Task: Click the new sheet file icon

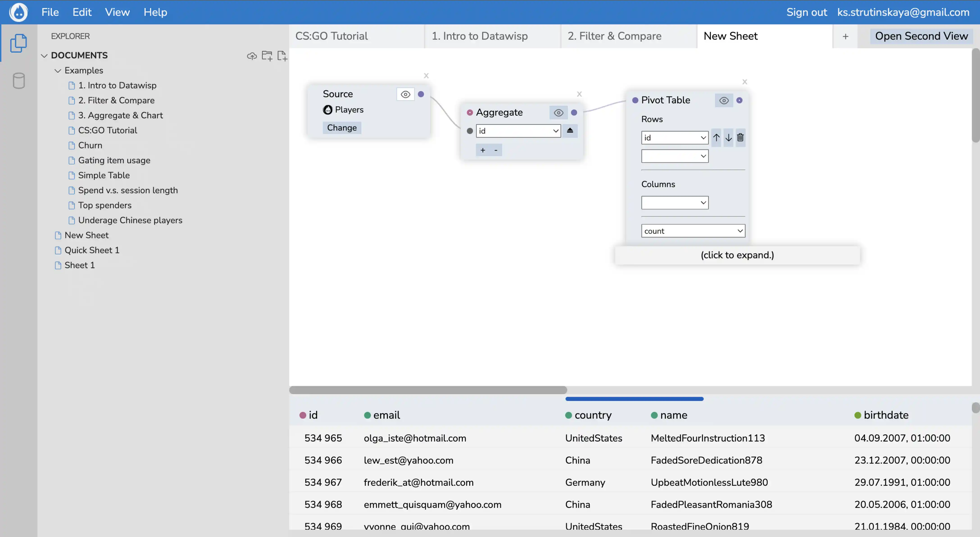Action: [282, 56]
